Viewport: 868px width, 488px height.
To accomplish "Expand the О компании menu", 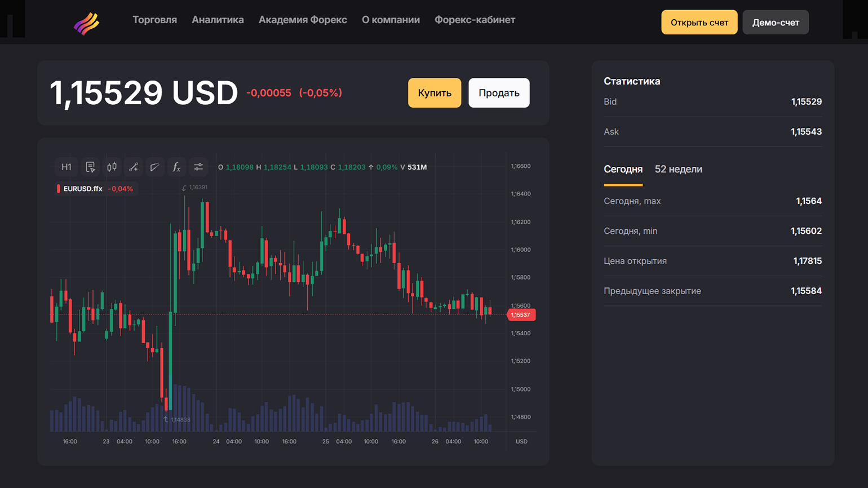I will tap(391, 20).
